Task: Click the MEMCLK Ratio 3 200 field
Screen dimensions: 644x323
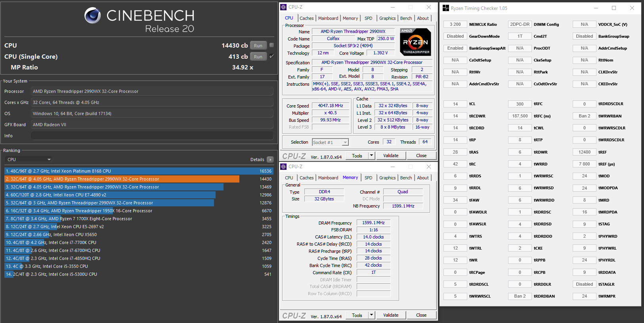Action: (x=455, y=24)
